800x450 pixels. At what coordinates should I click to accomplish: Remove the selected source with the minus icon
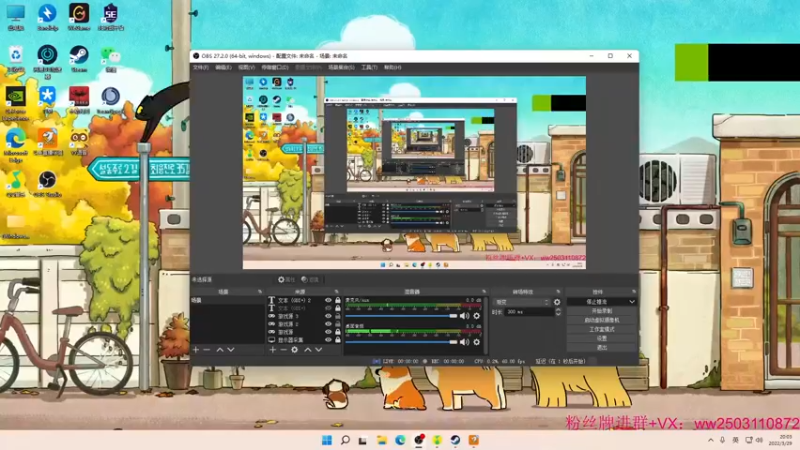283,350
